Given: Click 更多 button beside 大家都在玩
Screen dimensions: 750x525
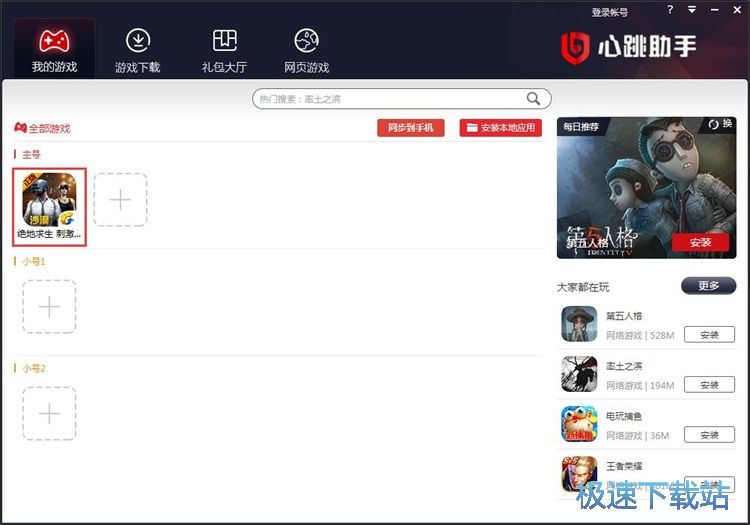Looking at the screenshot, I should coord(708,285).
